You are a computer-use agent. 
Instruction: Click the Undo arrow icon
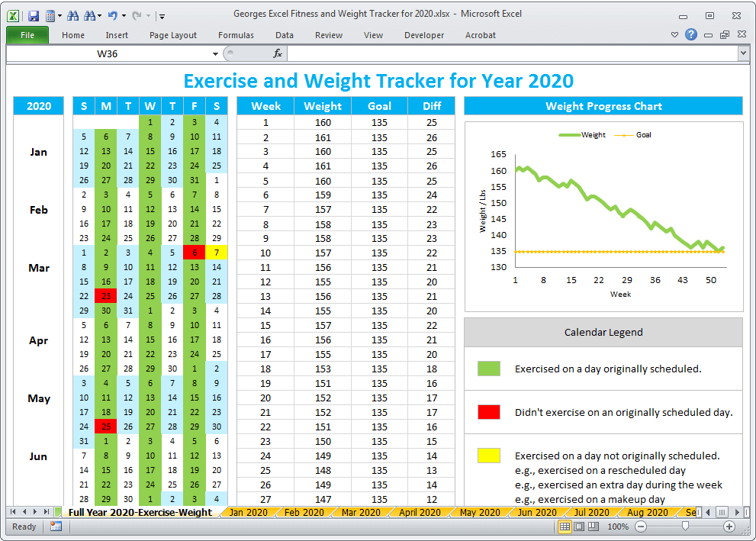[112, 15]
